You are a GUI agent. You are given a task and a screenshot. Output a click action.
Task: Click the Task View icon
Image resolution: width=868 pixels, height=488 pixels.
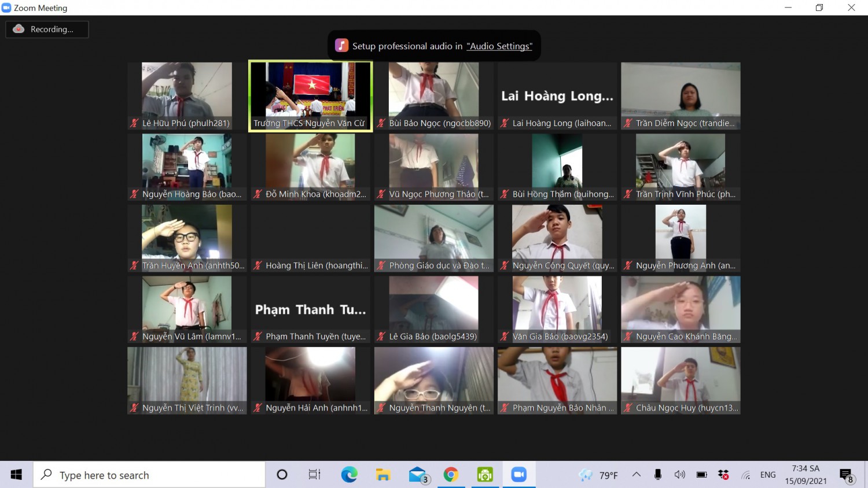(314, 475)
